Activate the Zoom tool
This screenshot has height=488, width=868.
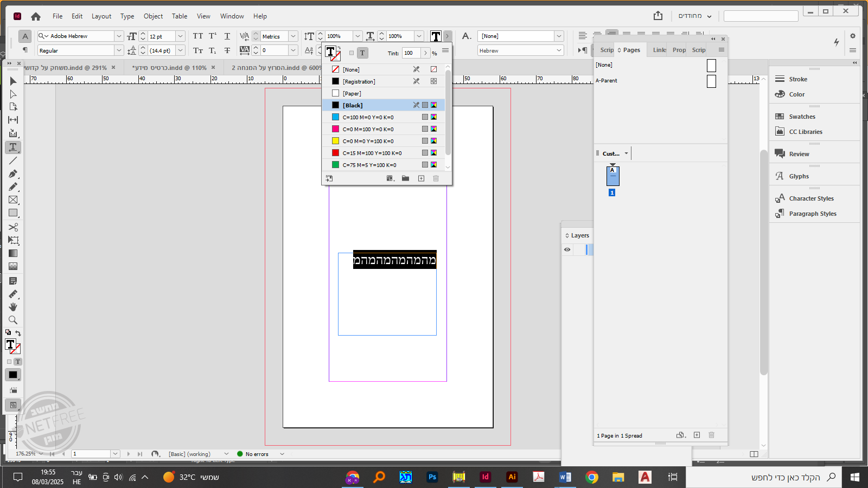pyautogui.click(x=13, y=320)
